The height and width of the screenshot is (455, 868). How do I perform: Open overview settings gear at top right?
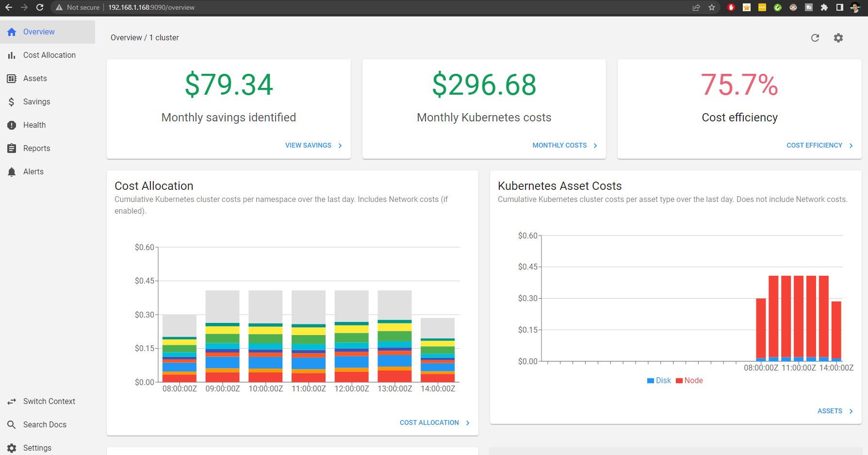(x=838, y=38)
